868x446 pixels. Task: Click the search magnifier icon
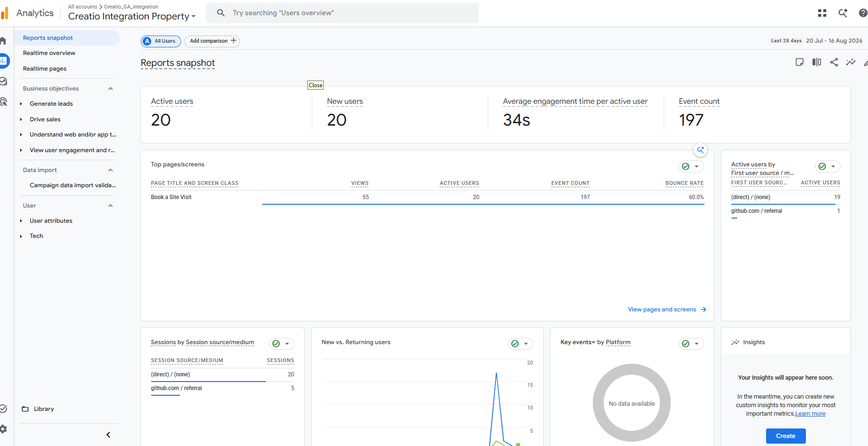[221, 13]
